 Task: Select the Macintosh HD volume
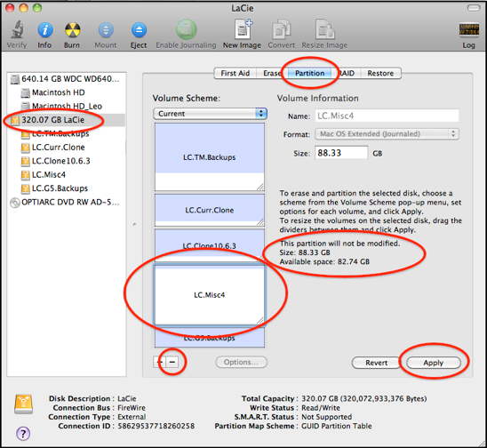coord(67,92)
